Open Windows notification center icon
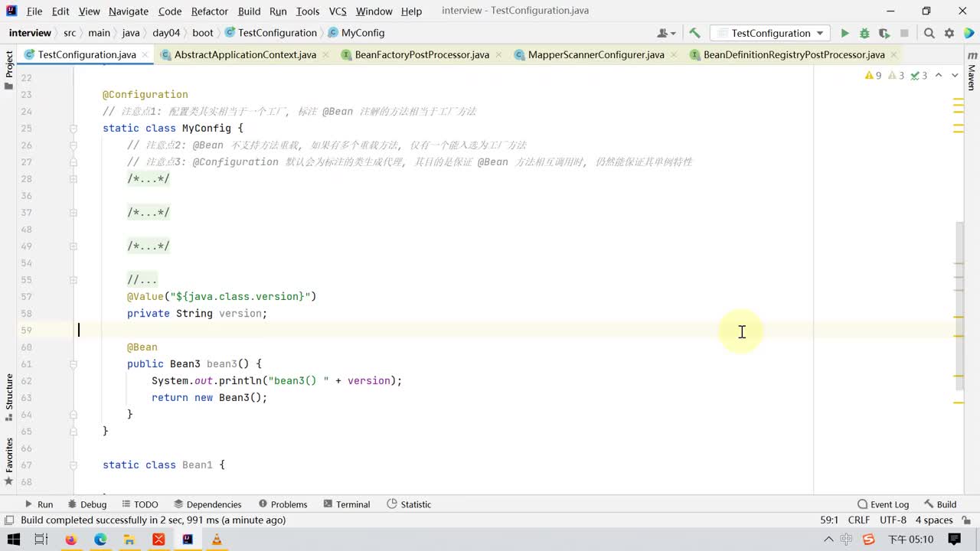This screenshot has height=551, width=980. 954,540
